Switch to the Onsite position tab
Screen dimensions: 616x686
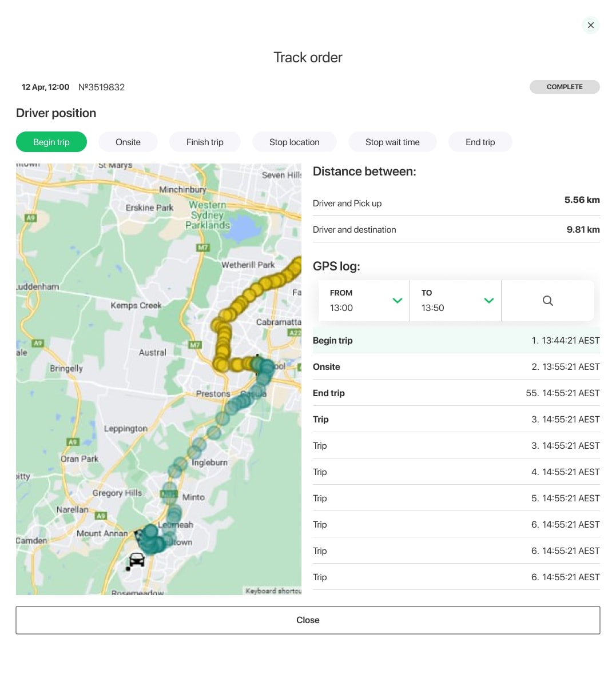tap(128, 142)
